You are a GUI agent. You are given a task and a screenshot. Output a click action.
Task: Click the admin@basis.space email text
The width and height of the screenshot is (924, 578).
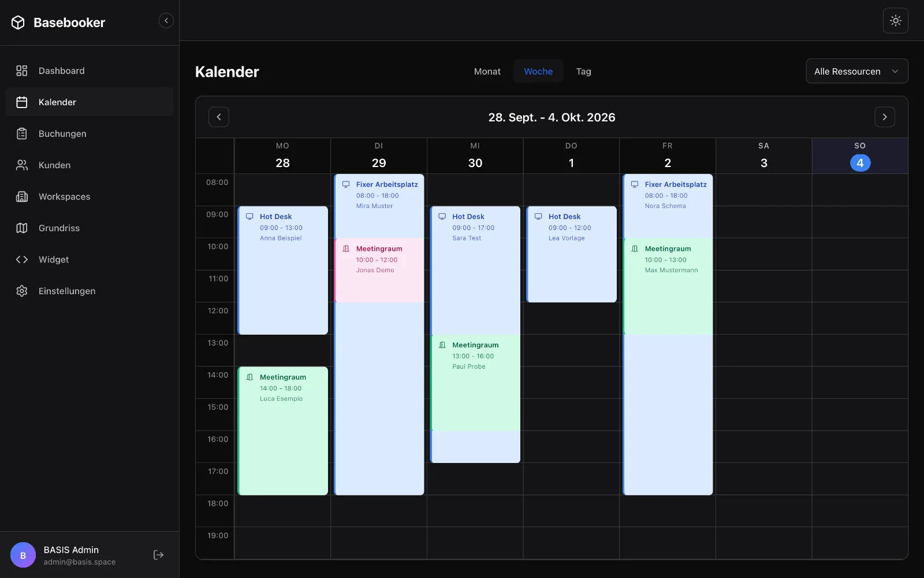pyautogui.click(x=80, y=562)
